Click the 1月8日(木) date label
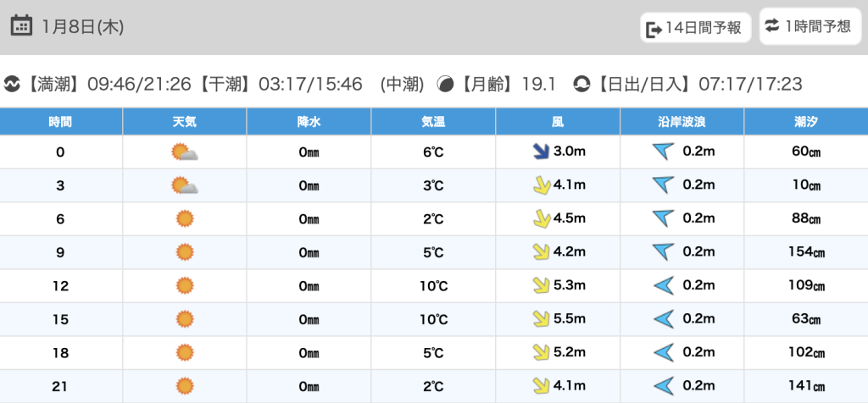This screenshot has height=403, width=868. 82,26
